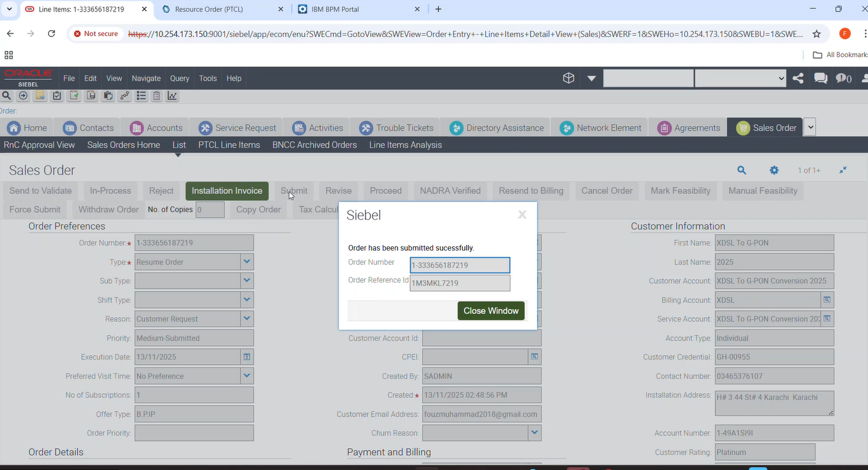This screenshot has width=868, height=470.
Task: Click the magnifier icon in the Siebel toolbar
Action: pyautogui.click(x=6, y=96)
